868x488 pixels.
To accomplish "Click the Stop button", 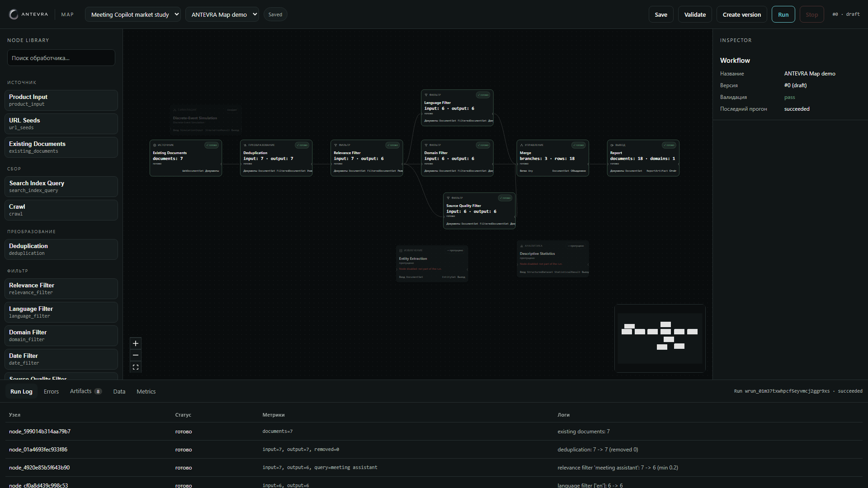I will (x=811, y=14).
